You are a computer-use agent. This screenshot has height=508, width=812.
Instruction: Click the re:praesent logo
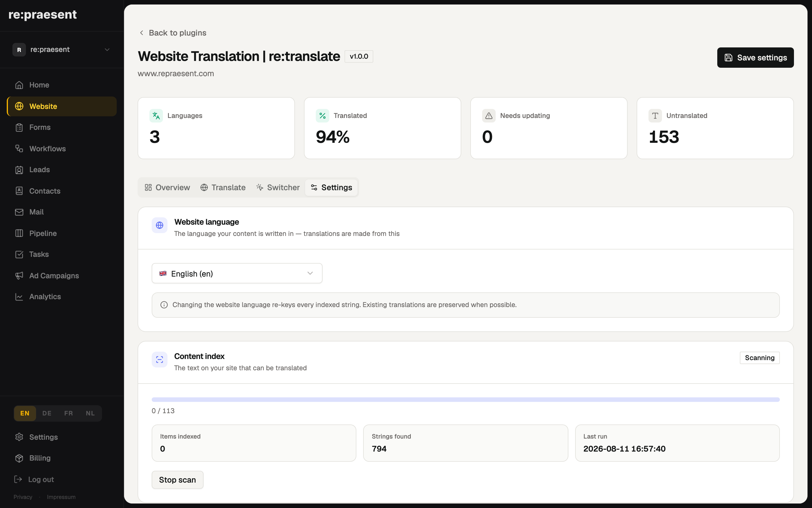click(43, 14)
